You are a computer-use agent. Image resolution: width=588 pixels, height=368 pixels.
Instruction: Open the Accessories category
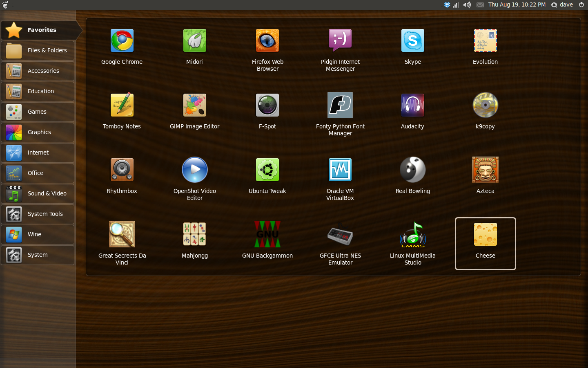38,71
